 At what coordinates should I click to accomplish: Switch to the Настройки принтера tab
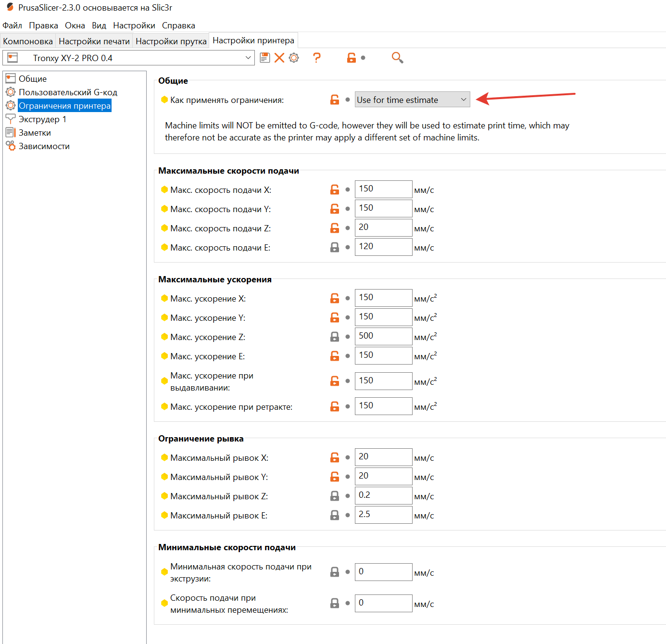[x=253, y=40]
